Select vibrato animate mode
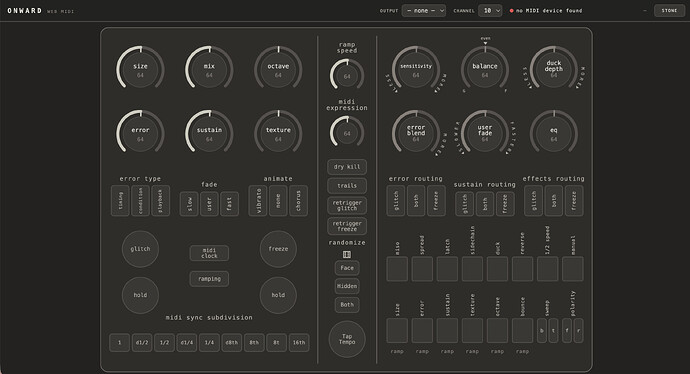 click(258, 201)
